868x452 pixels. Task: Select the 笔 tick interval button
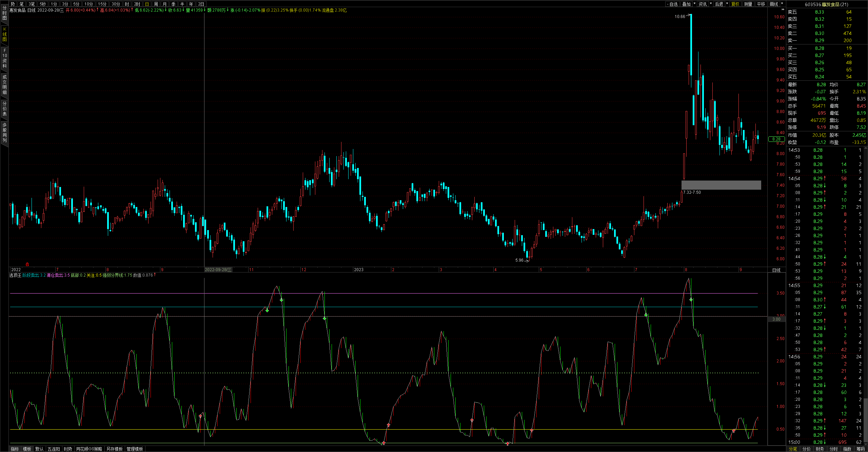tap(22, 4)
